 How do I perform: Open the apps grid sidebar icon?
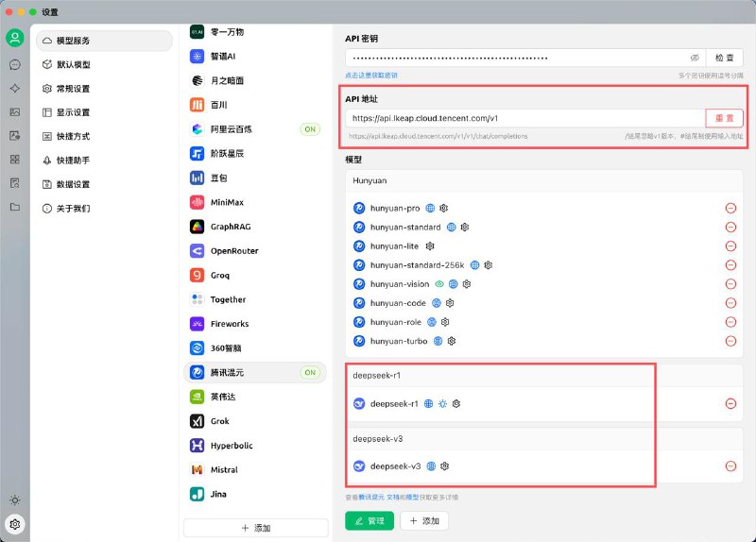[x=15, y=160]
